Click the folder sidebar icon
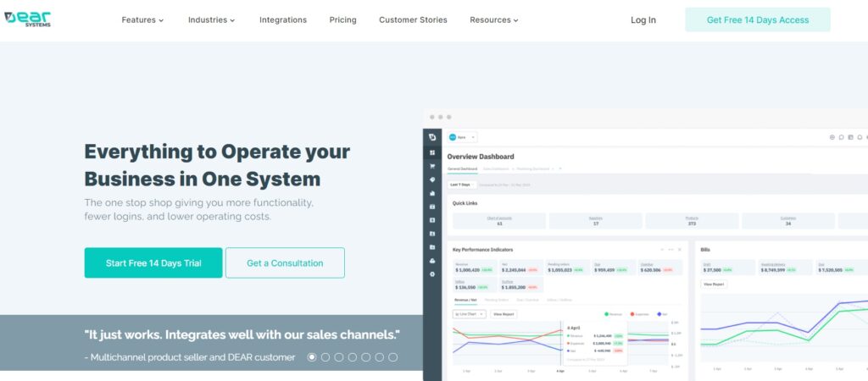 (432, 247)
